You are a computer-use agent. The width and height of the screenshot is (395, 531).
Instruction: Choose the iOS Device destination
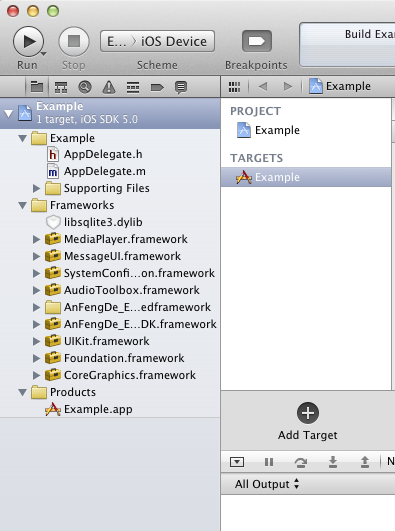coord(174,41)
